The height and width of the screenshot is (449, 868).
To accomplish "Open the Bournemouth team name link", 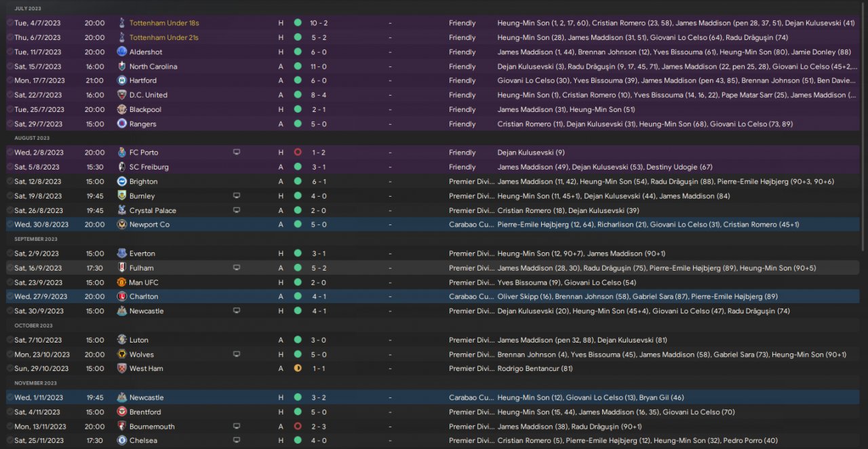I will [x=152, y=427].
